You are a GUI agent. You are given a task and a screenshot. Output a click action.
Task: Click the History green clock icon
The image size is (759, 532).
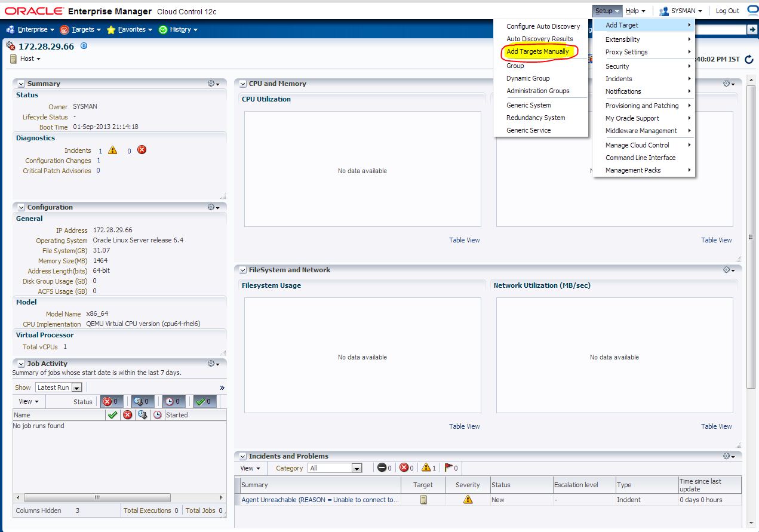[163, 29]
